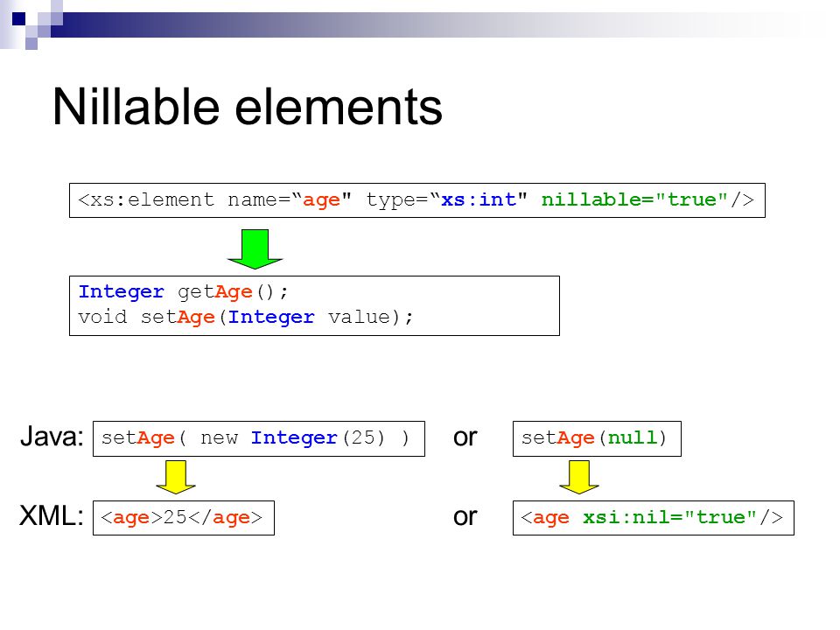
Task: Click the setAge(null) code box
Action: coord(597,438)
